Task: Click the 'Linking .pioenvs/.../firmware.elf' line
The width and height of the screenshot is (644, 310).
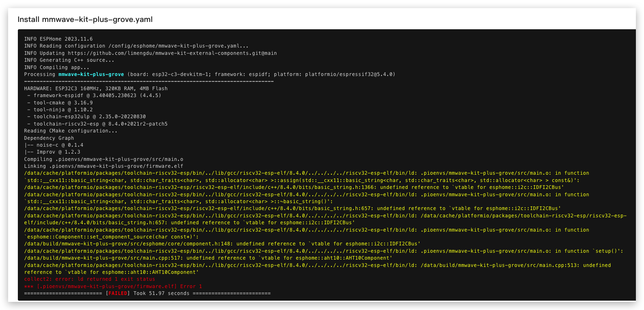Action: pos(104,166)
